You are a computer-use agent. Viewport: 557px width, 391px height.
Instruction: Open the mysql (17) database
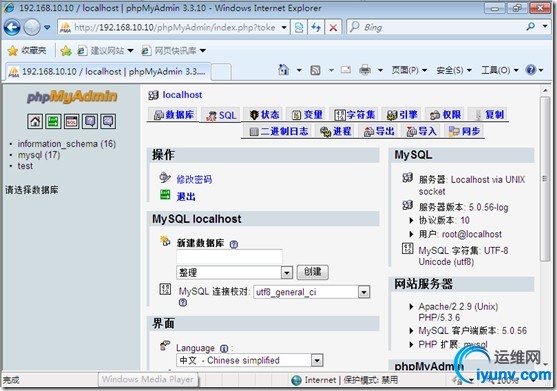[x=39, y=155]
